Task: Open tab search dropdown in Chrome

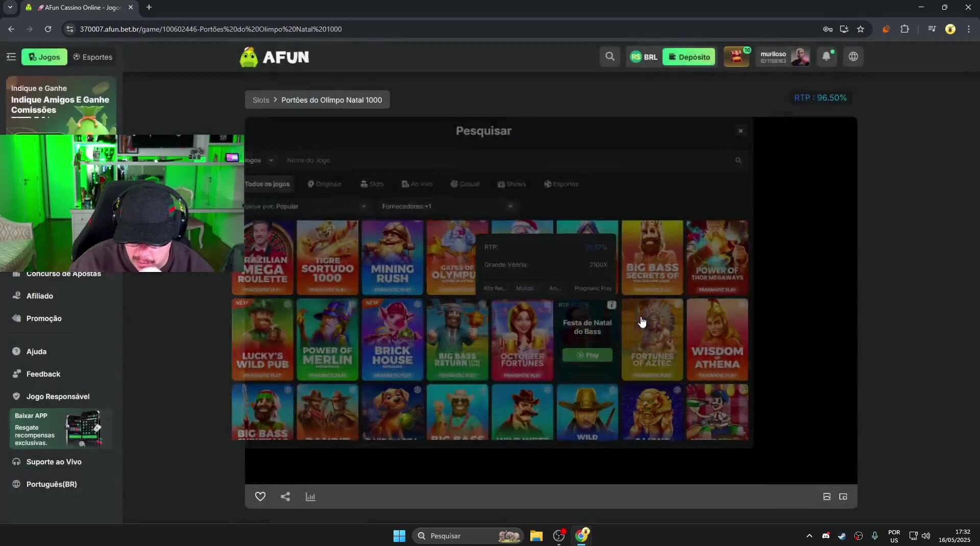Action: click(10, 8)
